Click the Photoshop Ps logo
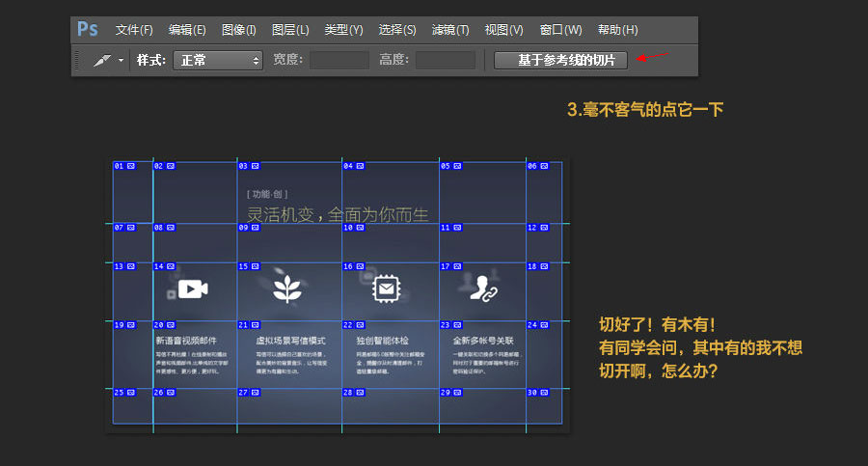The image size is (868, 466). coord(88,29)
